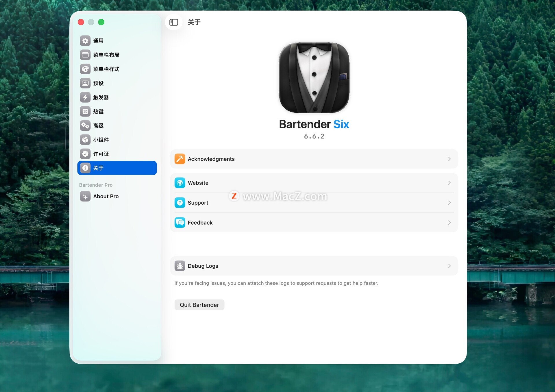
Task: Click the Bartender tuxedo app icon
Action: 314,78
